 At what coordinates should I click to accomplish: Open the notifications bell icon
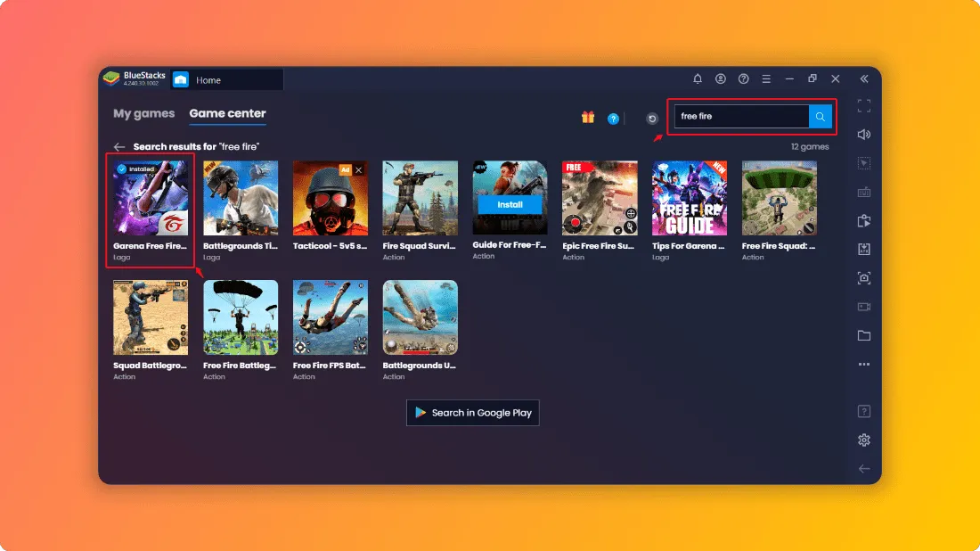tap(698, 78)
